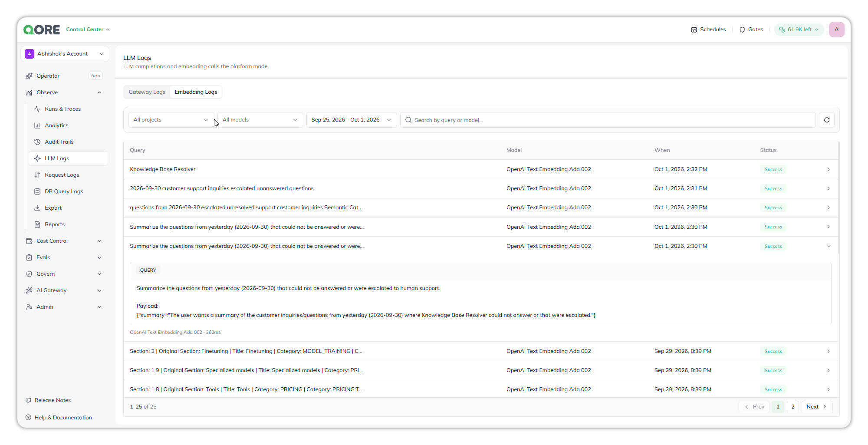Go to page 2
Viewport: 868px width, 445px height.
click(x=793, y=407)
